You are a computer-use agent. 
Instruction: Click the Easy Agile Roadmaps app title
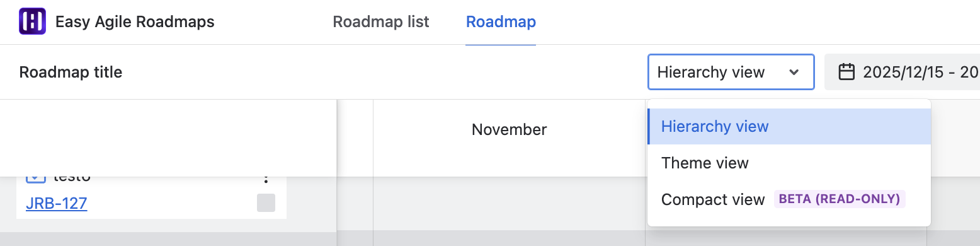coord(135,22)
